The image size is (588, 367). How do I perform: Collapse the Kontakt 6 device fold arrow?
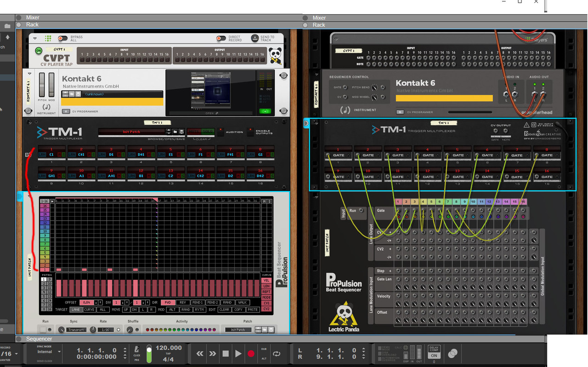(30, 73)
